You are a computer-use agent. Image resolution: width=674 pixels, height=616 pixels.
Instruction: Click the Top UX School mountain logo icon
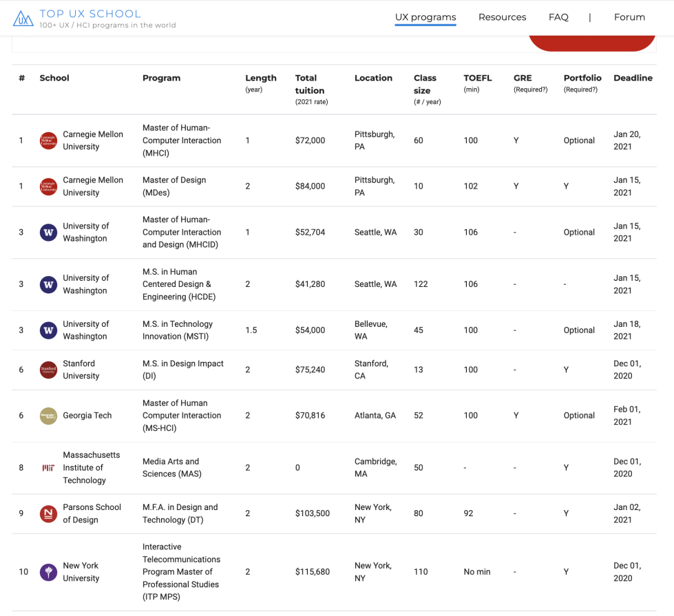click(x=23, y=19)
